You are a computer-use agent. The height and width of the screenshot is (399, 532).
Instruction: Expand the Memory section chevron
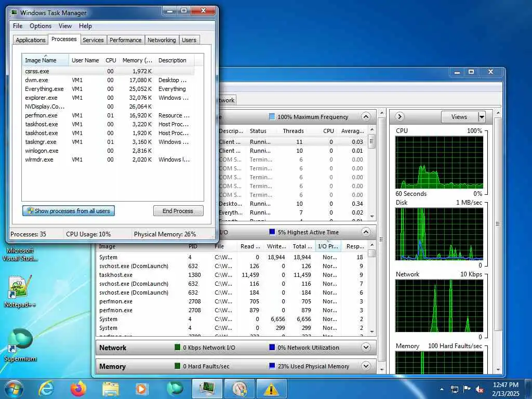[366, 366]
